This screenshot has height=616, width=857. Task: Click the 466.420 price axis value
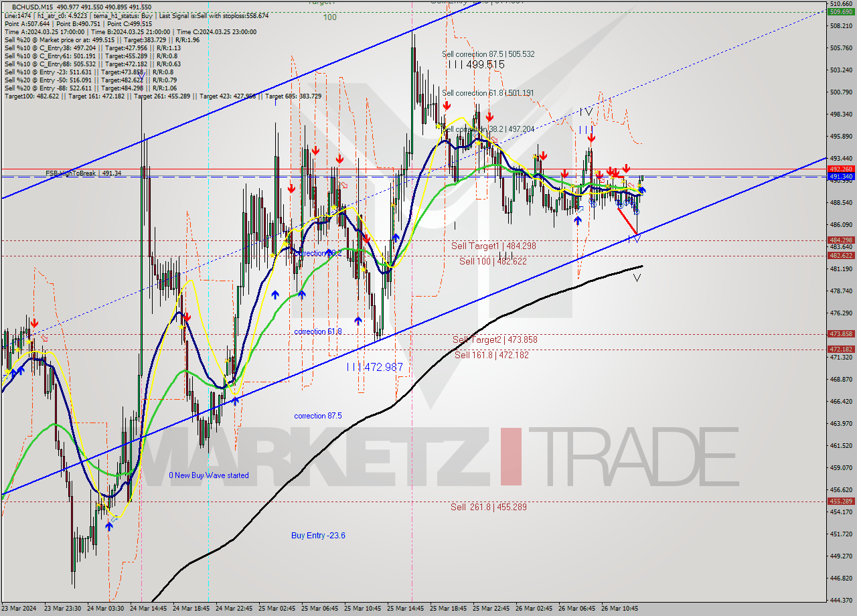click(x=841, y=401)
